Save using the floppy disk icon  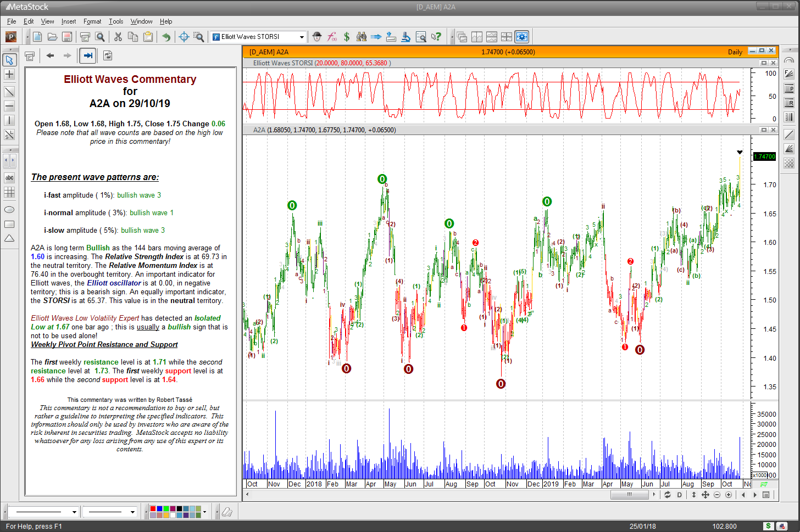pyautogui.click(x=67, y=37)
